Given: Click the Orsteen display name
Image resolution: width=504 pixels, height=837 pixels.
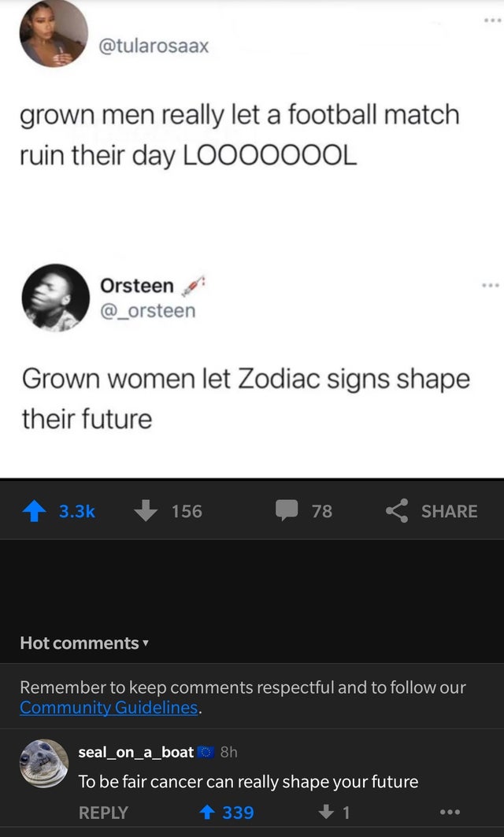Looking at the screenshot, I should pos(137,285).
